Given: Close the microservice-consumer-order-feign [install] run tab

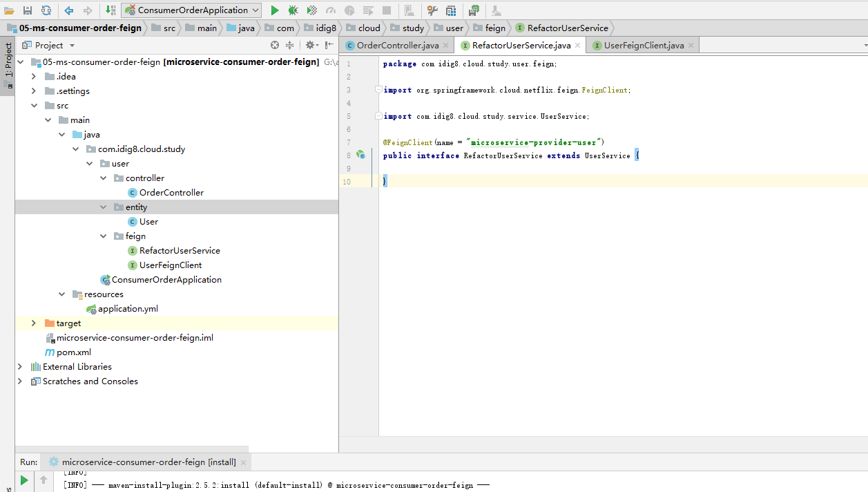Looking at the screenshot, I should (243, 462).
